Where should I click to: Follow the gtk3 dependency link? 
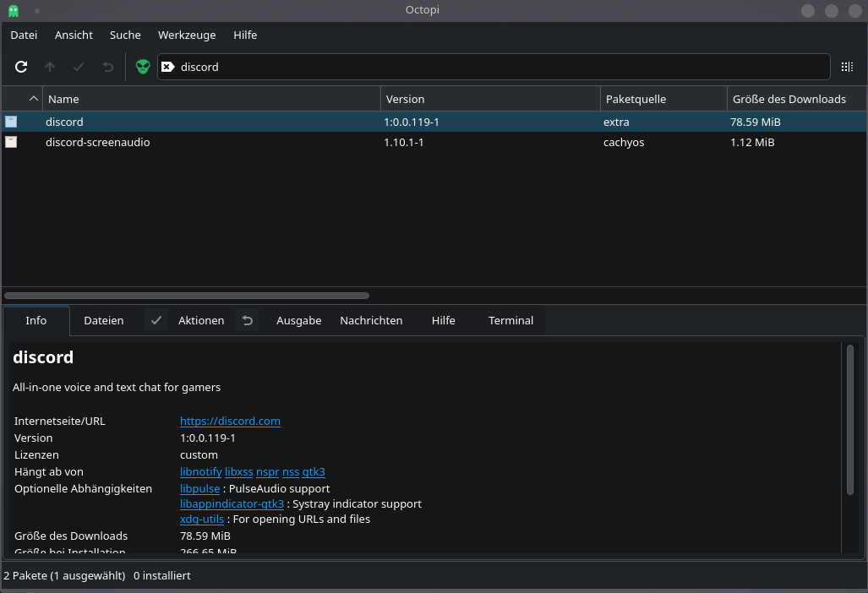click(x=314, y=472)
